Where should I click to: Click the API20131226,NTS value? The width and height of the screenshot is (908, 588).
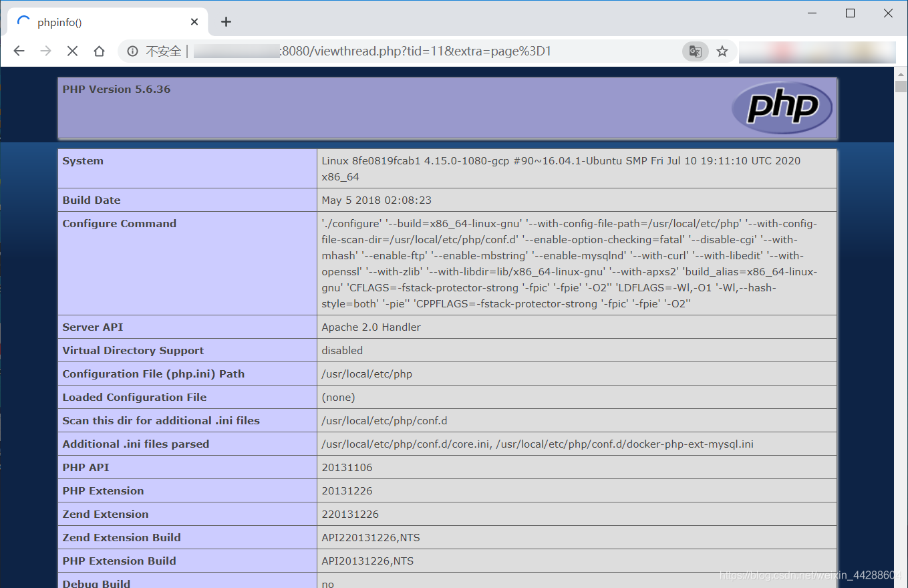367,561
